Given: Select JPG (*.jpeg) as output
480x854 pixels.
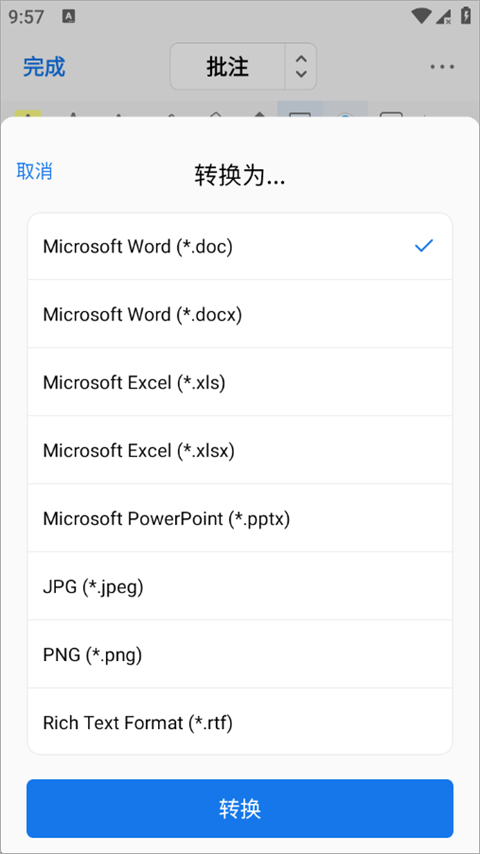Looking at the screenshot, I should (x=240, y=587).
